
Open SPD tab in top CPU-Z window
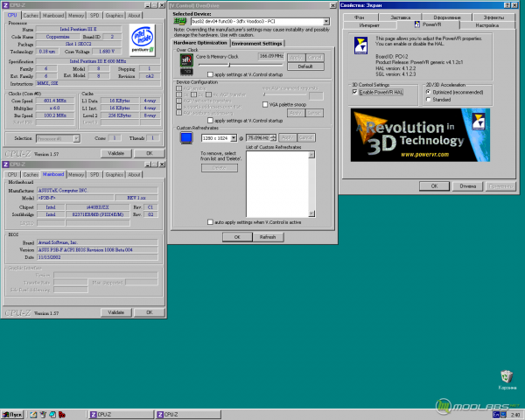click(94, 16)
